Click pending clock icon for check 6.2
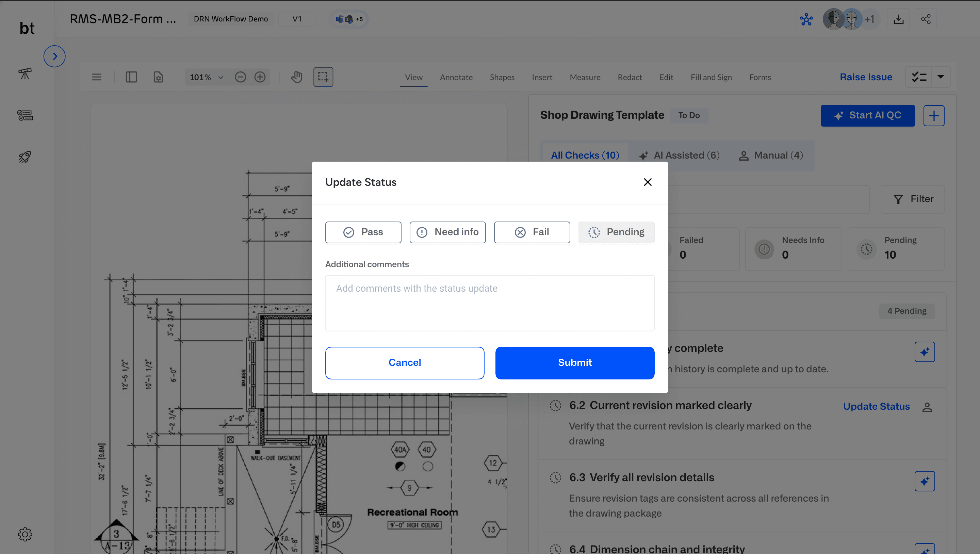 (x=555, y=406)
